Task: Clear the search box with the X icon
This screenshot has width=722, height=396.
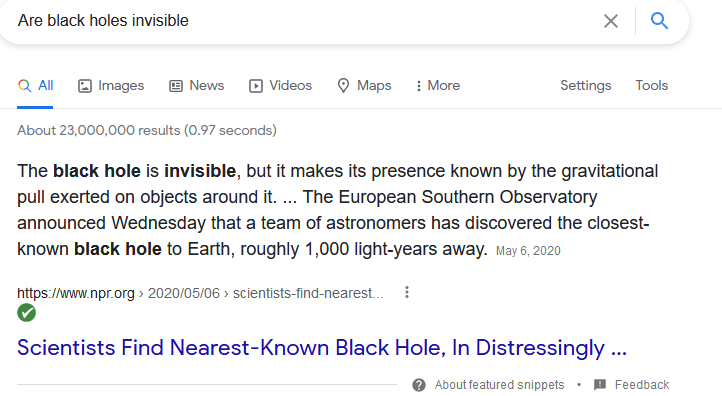Action: click(611, 21)
